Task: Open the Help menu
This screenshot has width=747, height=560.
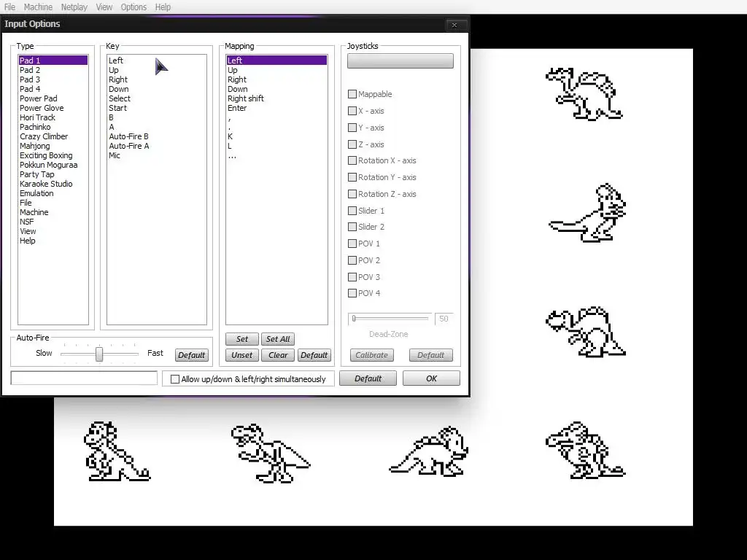Action: coord(163,7)
